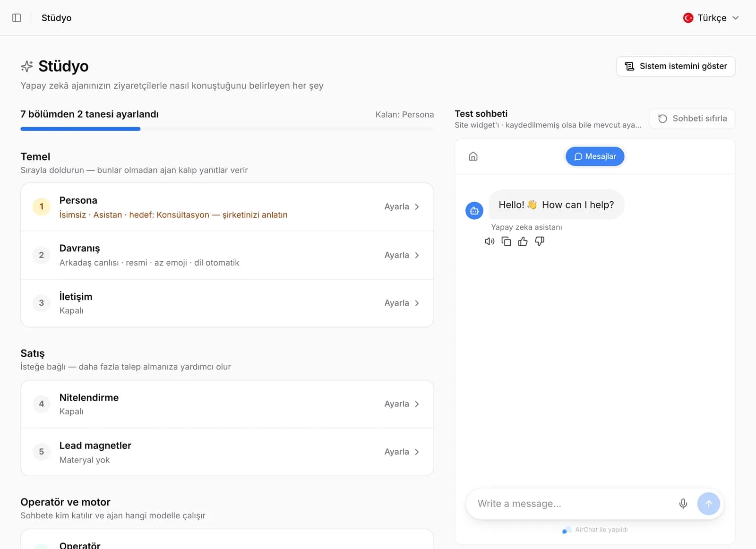Click Materyal yok text
Screen dimensions: 756x549
85,460
